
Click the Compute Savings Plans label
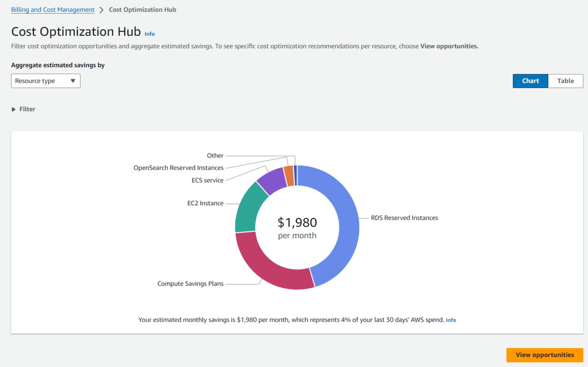click(190, 284)
